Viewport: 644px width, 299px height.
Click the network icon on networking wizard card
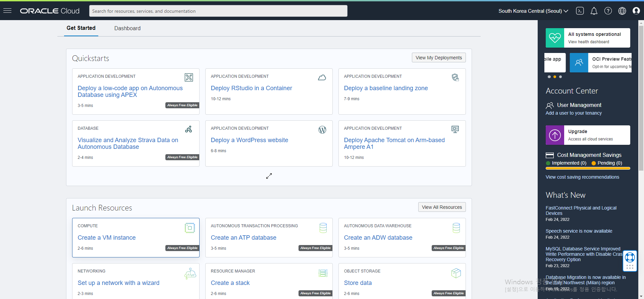[x=190, y=274]
